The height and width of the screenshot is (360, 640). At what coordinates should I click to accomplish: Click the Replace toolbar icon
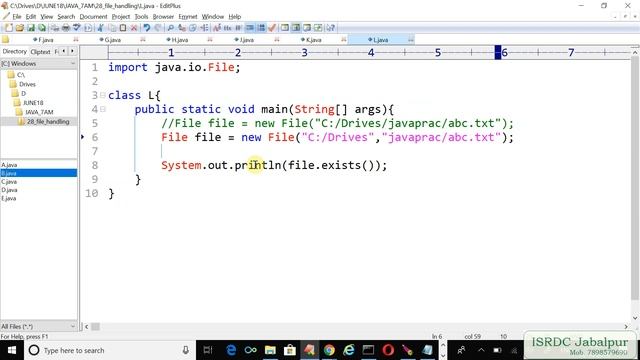(x=182, y=28)
